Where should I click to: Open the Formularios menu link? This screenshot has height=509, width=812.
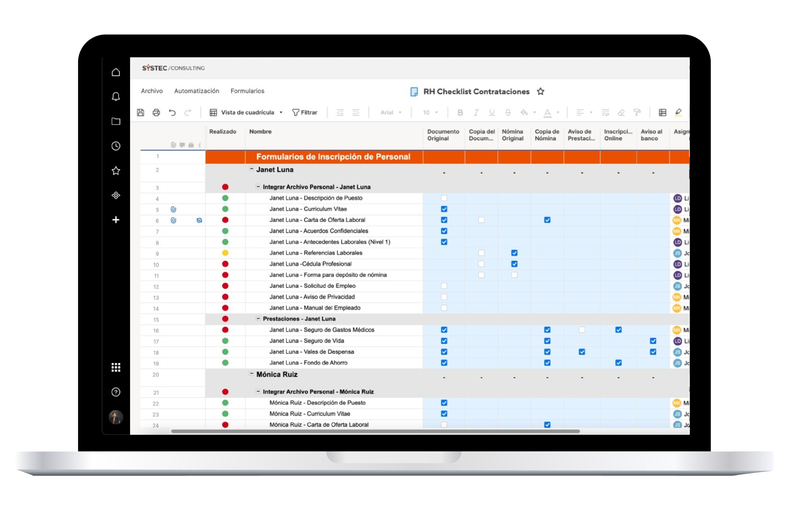click(247, 91)
